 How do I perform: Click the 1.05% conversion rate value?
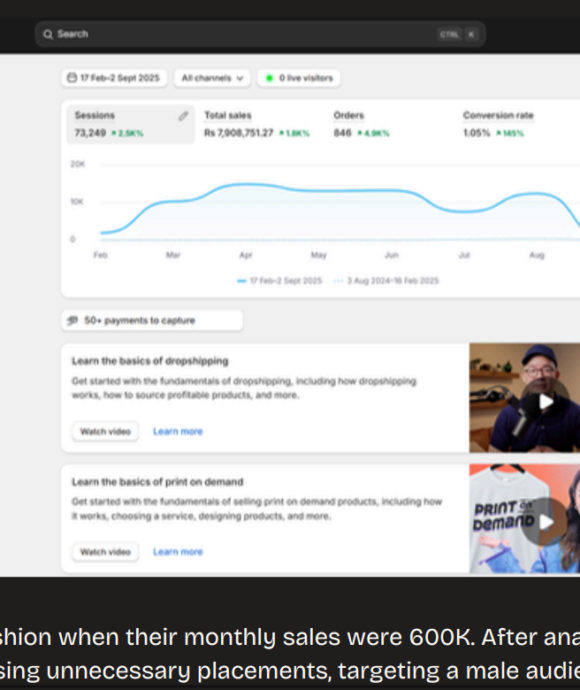(477, 133)
